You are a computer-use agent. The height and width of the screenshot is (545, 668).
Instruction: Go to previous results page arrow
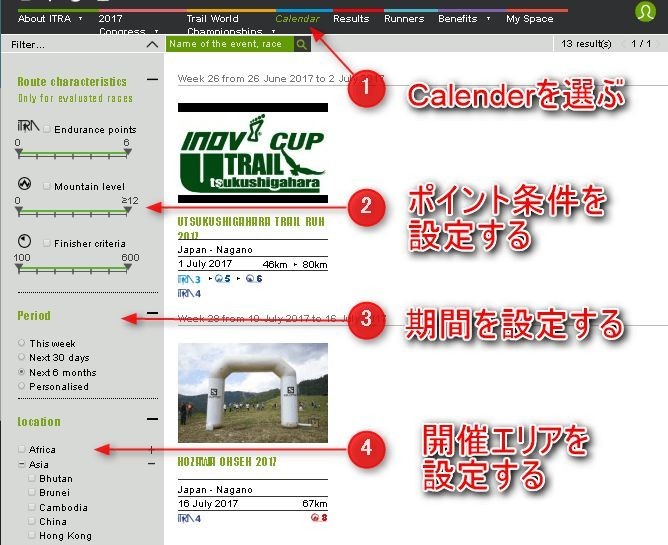coord(625,43)
